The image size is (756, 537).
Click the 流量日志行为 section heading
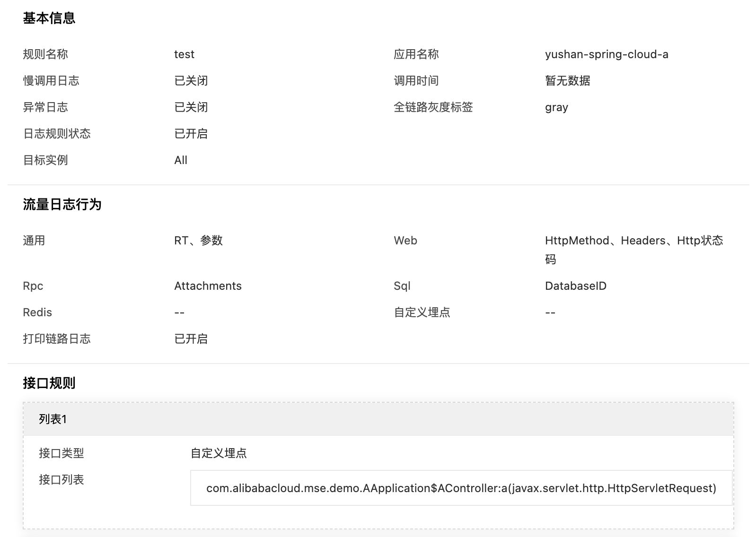tap(62, 204)
